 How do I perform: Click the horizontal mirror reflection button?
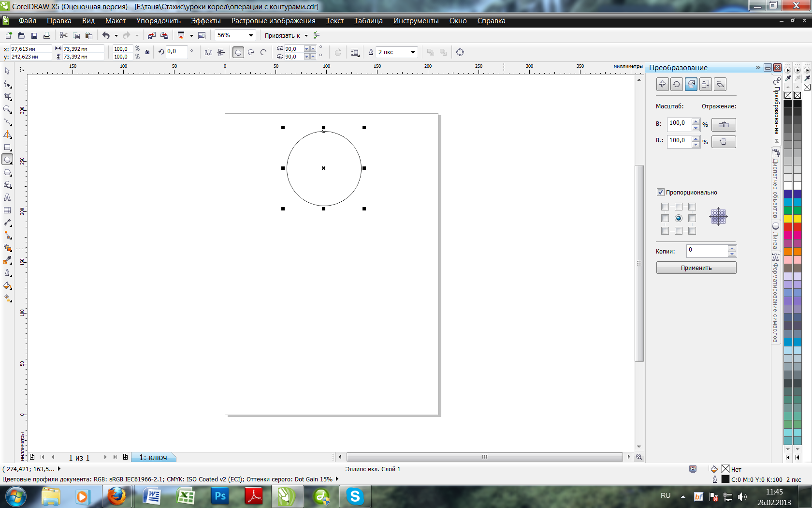coord(724,125)
